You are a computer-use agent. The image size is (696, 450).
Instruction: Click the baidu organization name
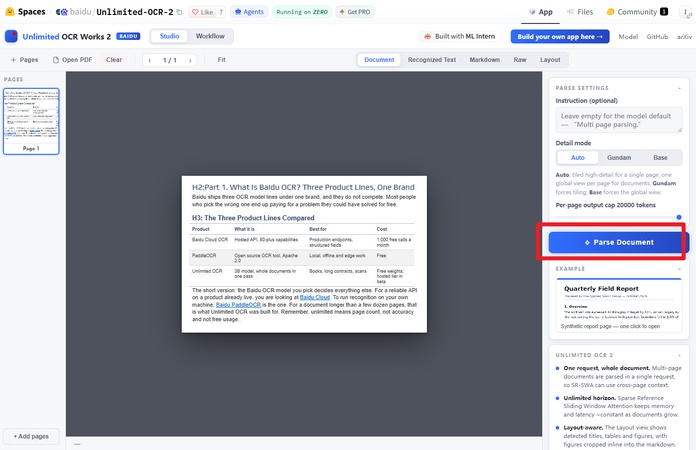point(80,12)
